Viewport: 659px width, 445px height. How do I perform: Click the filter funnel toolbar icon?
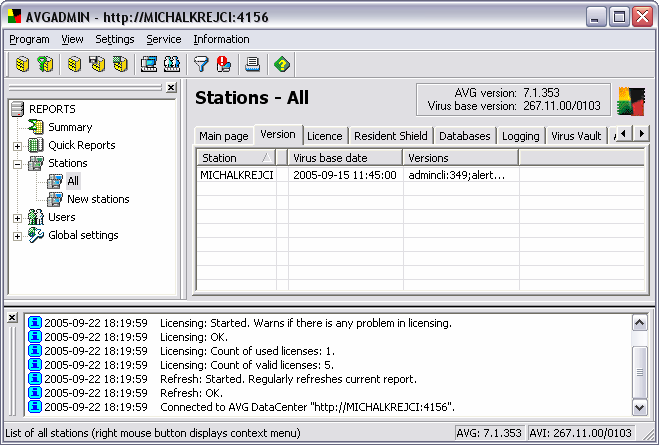pos(200,65)
